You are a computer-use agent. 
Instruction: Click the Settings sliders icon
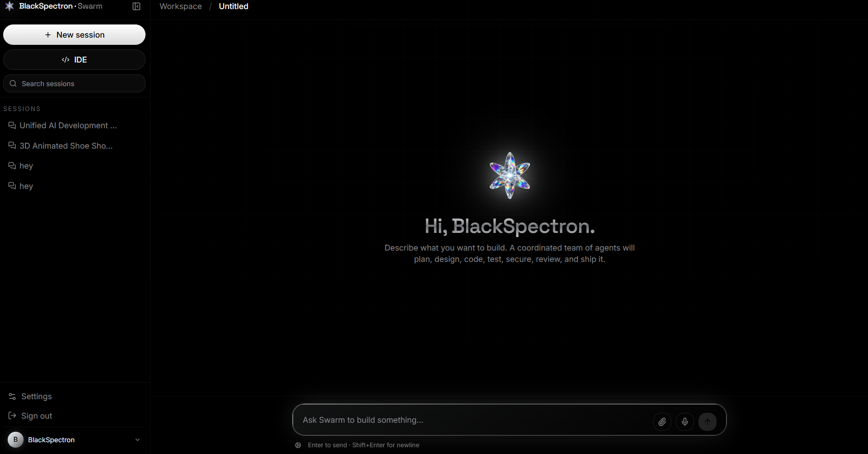12,396
